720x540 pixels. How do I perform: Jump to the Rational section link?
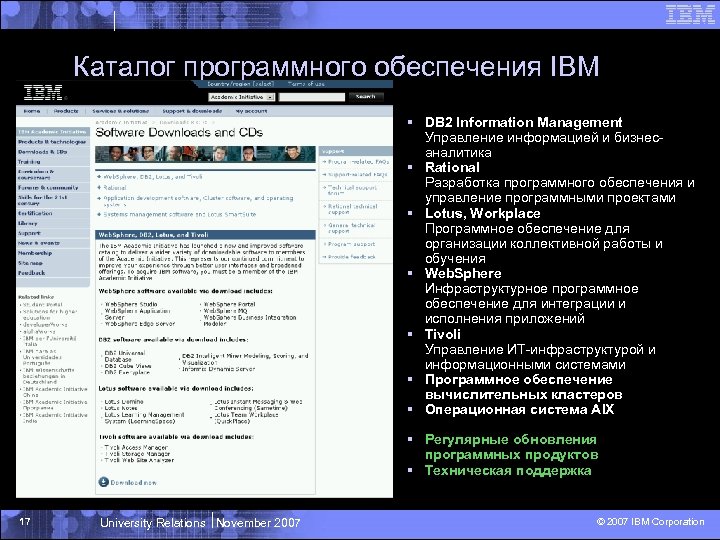[x=115, y=187]
